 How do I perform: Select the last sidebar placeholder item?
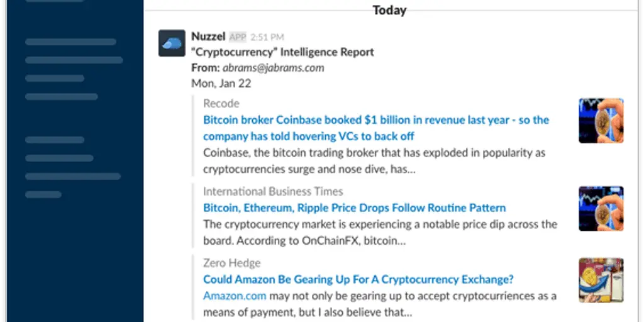click(43, 195)
